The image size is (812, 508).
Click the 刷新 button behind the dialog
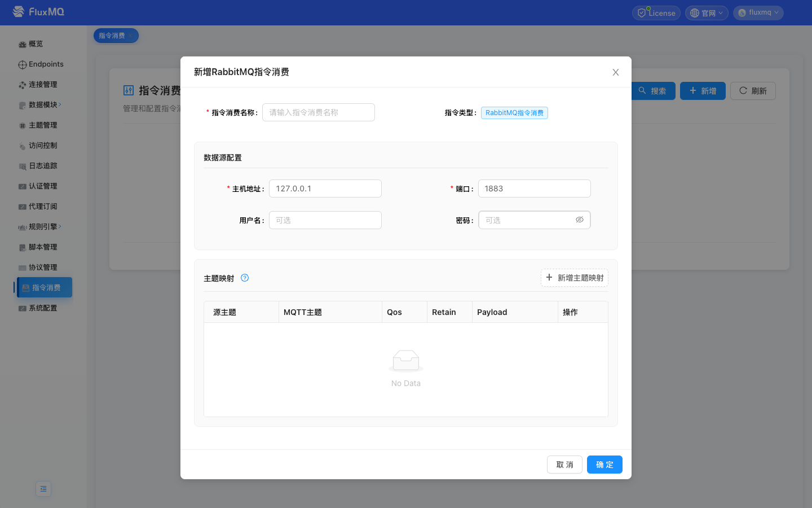753,91
